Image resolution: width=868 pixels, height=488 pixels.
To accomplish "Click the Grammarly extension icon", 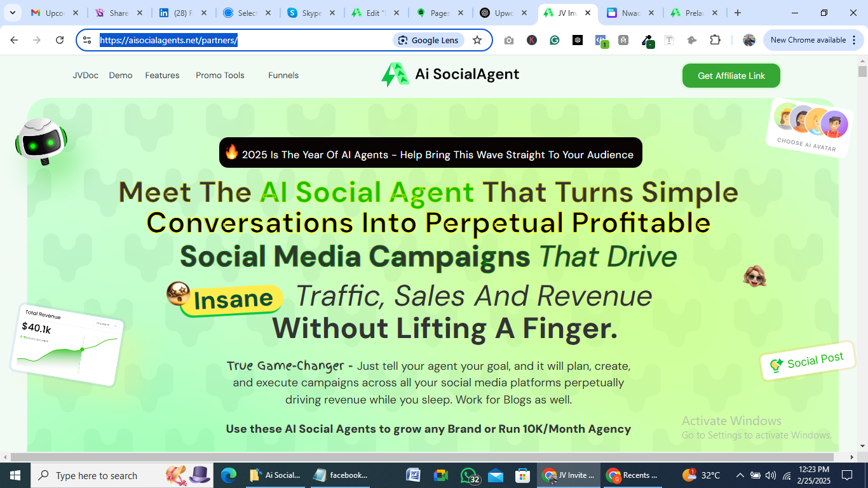I will [555, 40].
